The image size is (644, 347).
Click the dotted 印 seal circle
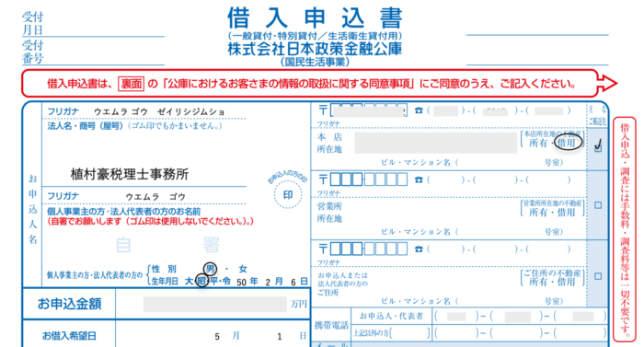pos(288,195)
